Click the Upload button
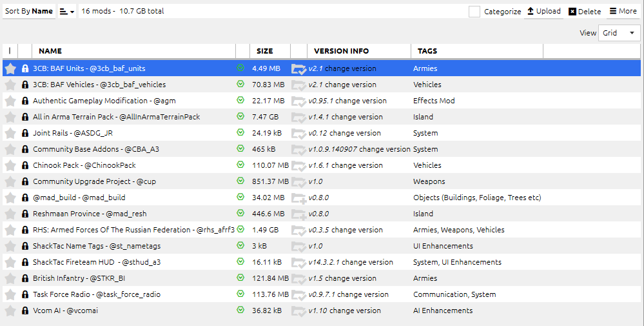644x326 pixels. 544,11
